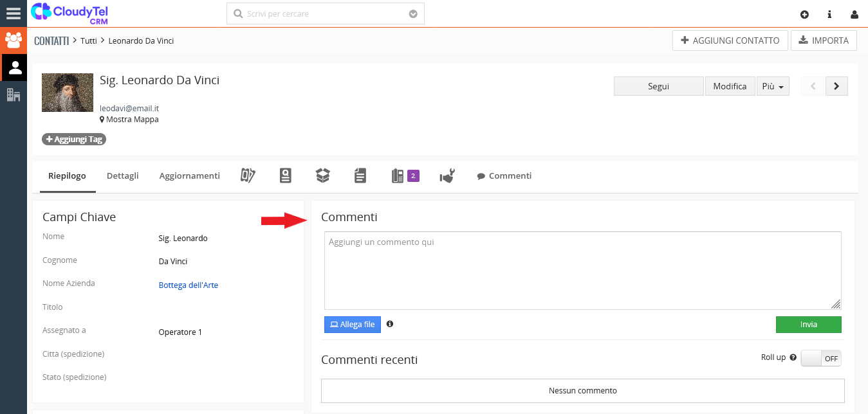Image resolution: width=868 pixels, height=414 pixels.
Task: Click the quick create plus icon
Action: (804, 14)
